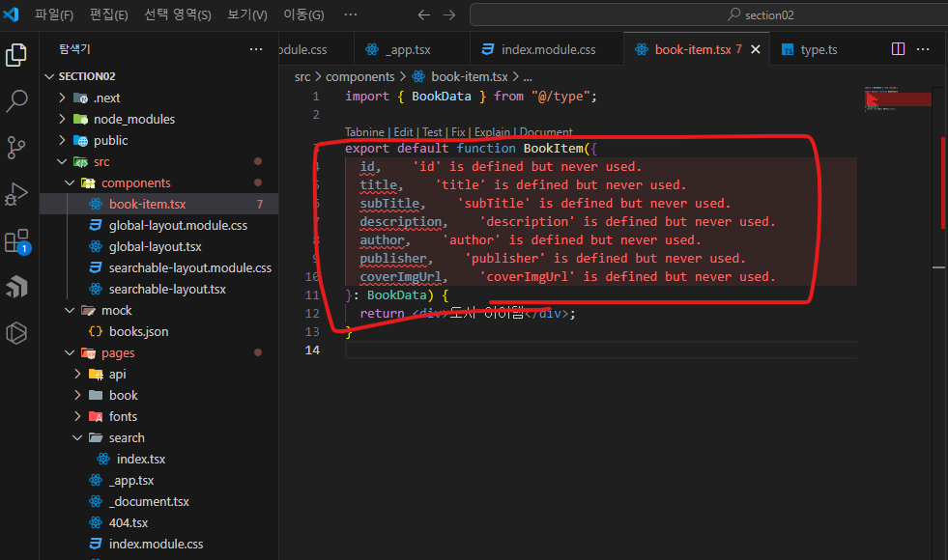
Task: Click the src breadcrumb
Action: [x=302, y=76]
